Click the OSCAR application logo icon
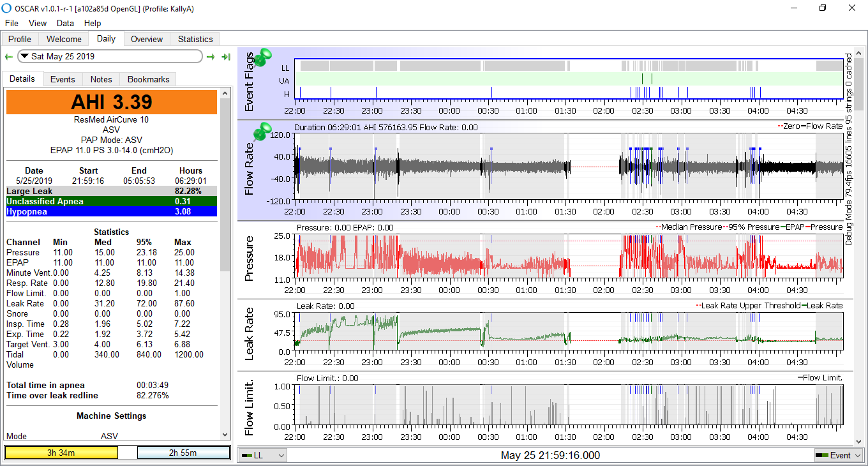The image size is (868, 466). pos(7,8)
